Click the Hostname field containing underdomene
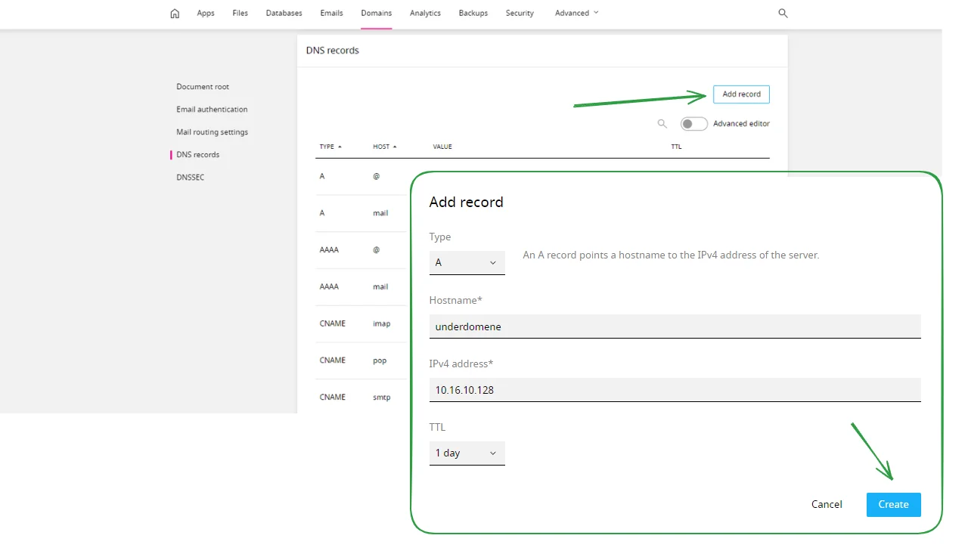 (675, 326)
